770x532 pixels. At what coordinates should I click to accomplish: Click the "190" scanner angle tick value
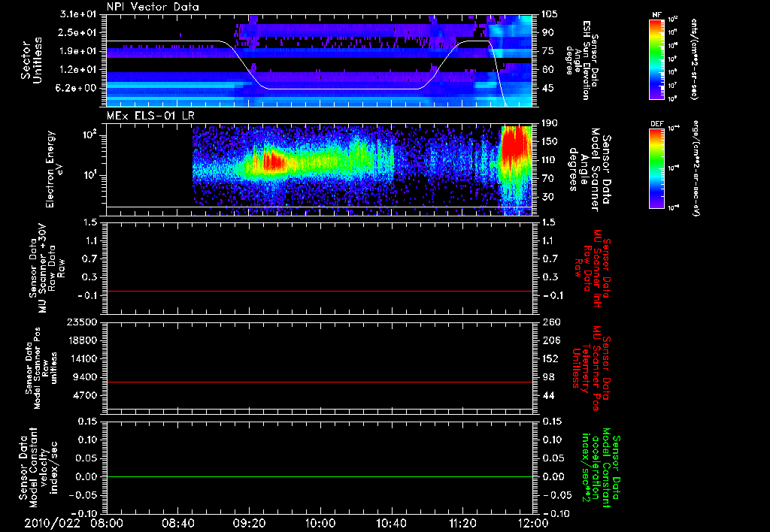tap(550, 123)
